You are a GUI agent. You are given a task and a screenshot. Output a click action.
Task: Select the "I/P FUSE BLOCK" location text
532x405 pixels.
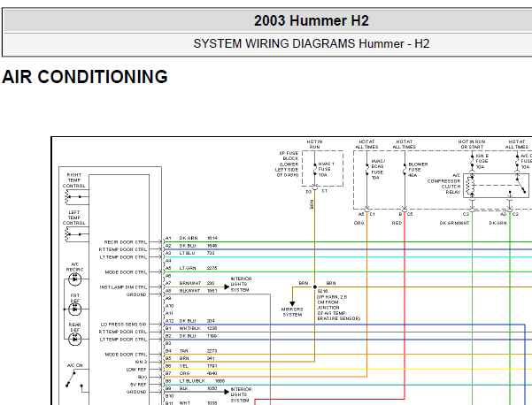pos(287,164)
